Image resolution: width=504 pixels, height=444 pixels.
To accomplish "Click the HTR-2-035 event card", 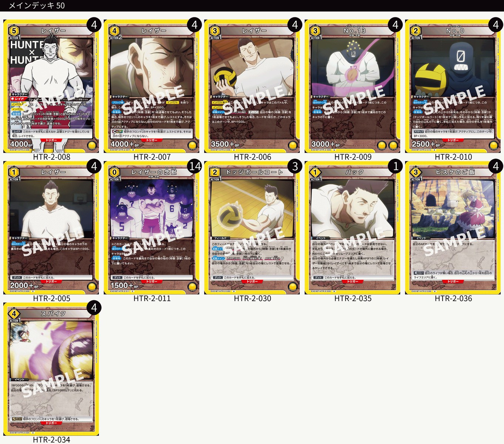I will pyautogui.click(x=353, y=228).
